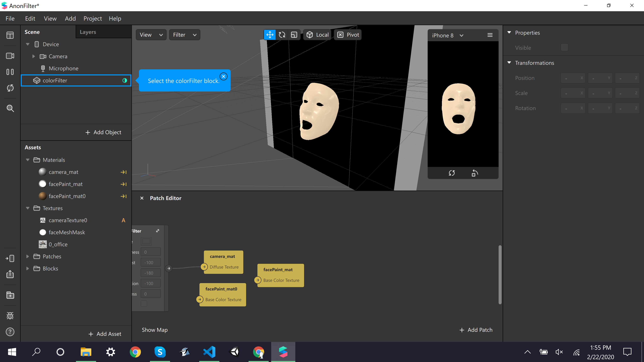Screen dimensions: 644x362
Task: Expand the Patches folder in Assets
Action: 28,256
